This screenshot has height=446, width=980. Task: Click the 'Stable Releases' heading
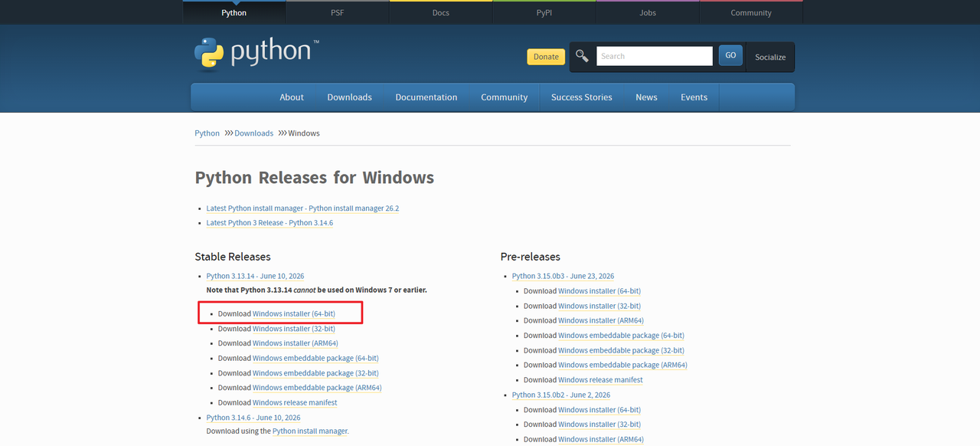pos(233,257)
